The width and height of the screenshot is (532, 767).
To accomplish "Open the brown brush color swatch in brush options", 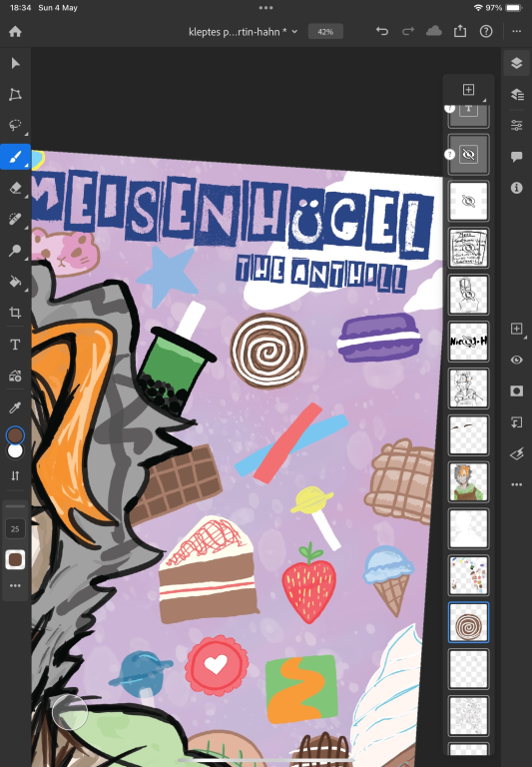I will tap(15, 559).
